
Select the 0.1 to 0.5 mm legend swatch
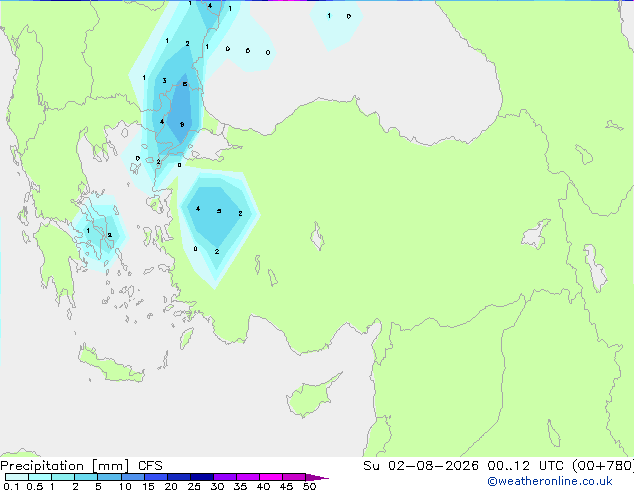pos(17,477)
